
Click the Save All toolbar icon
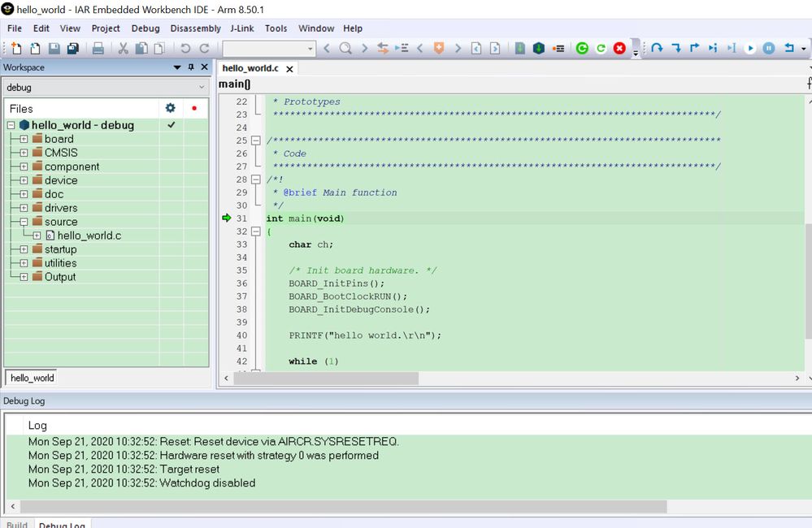pos(73,48)
